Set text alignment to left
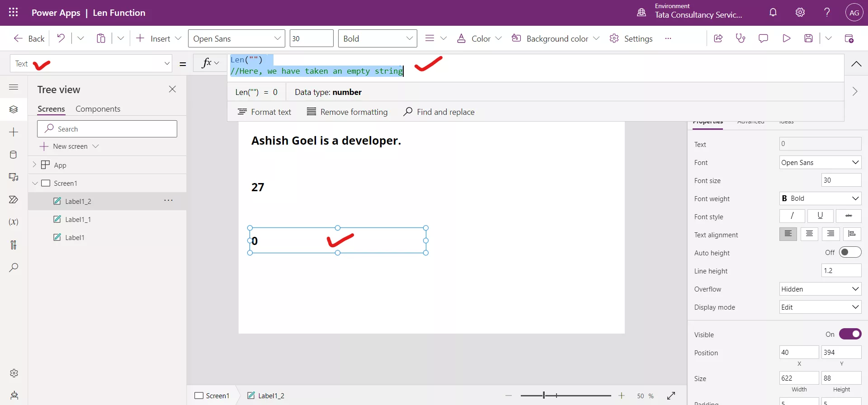This screenshot has width=868, height=405. click(788, 234)
